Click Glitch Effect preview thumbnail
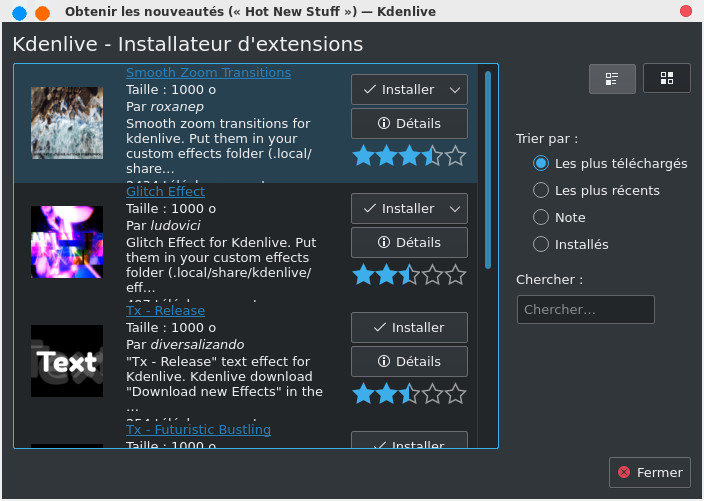The image size is (704, 501). (x=67, y=242)
